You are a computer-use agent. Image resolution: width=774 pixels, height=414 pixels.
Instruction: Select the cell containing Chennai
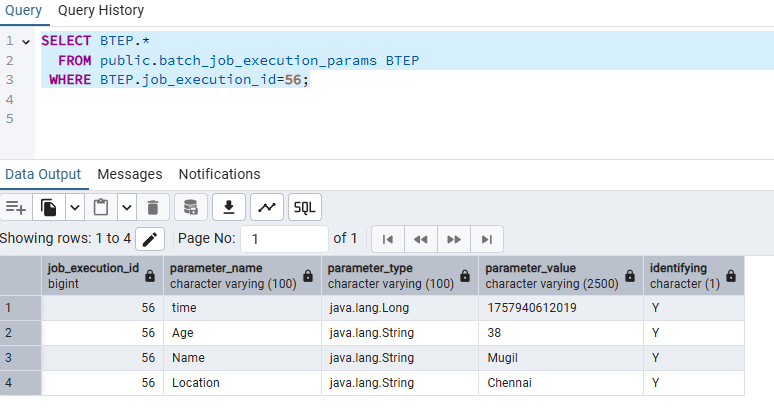coord(511,383)
